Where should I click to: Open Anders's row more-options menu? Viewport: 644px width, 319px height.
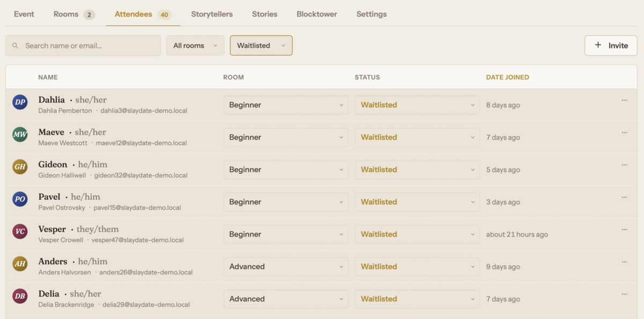pyautogui.click(x=624, y=262)
